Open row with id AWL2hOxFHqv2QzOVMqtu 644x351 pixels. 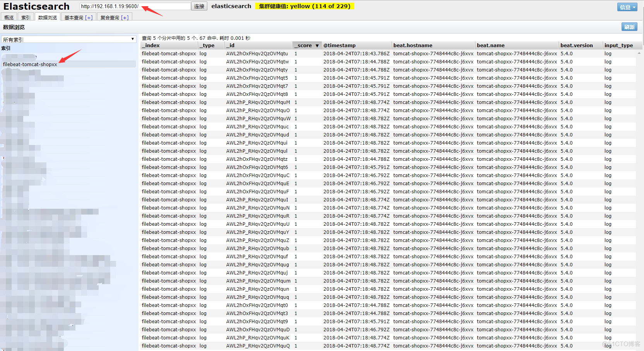(x=388, y=54)
